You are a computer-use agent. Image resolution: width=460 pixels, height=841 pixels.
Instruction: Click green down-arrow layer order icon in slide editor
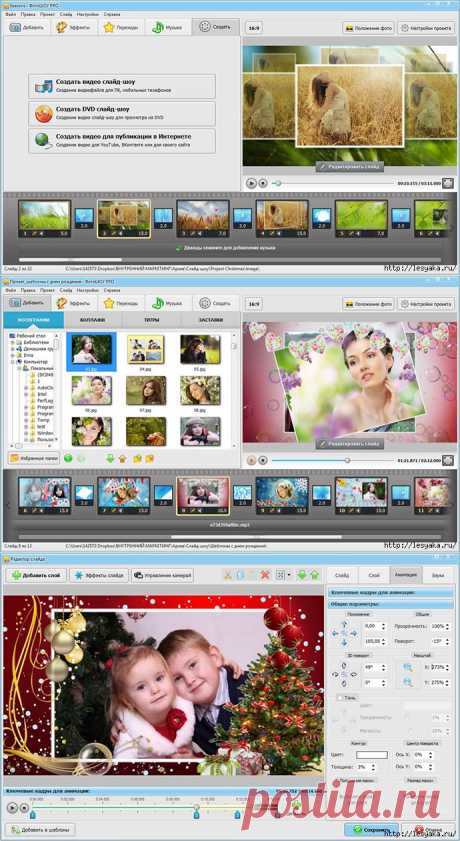click(x=302, y=576)
